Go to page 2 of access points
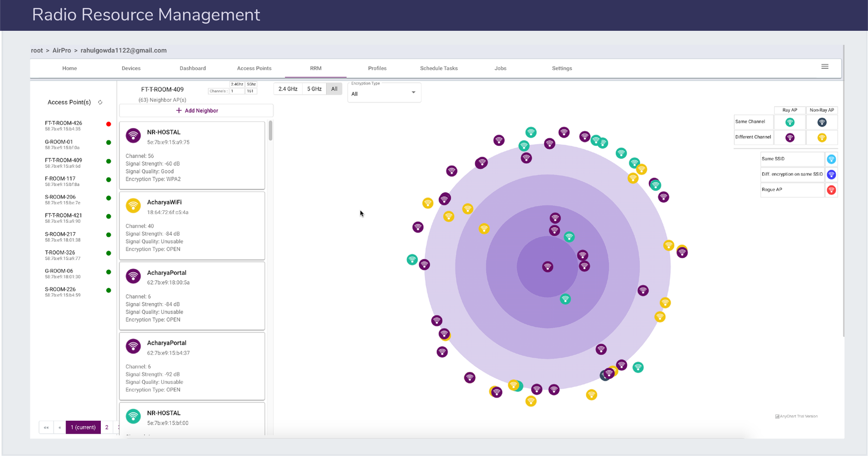 [107, 427]
